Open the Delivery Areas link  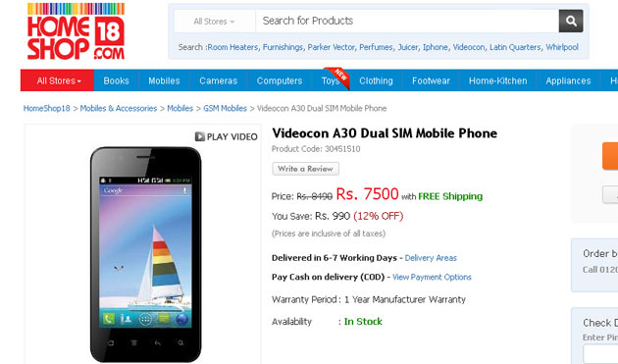tap(431, 258)
